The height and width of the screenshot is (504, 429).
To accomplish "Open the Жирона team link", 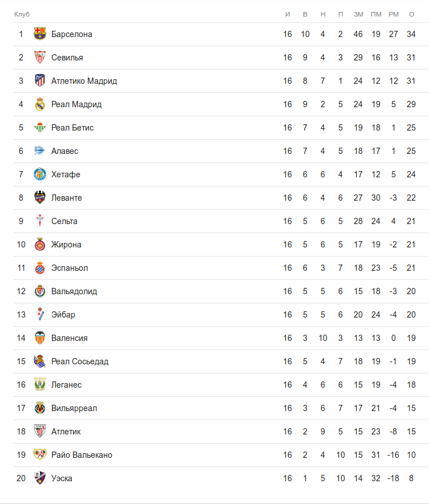I will tap(66, 245).
